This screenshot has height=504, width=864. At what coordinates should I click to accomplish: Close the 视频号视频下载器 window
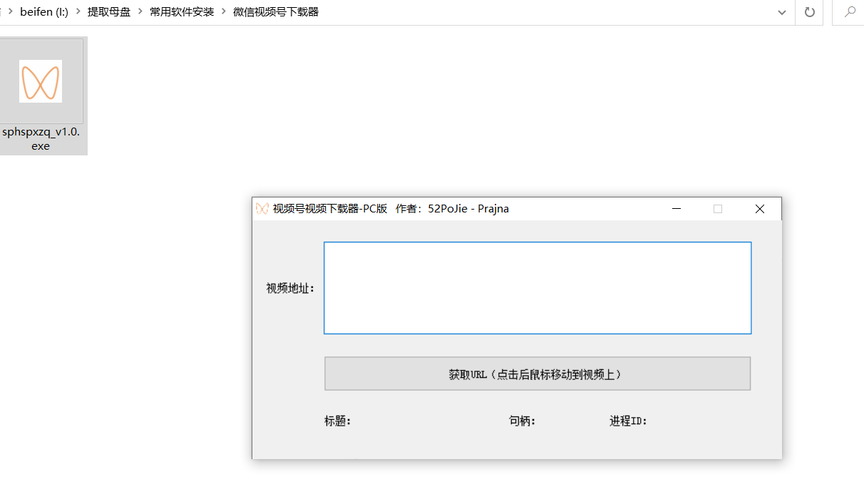759,209
